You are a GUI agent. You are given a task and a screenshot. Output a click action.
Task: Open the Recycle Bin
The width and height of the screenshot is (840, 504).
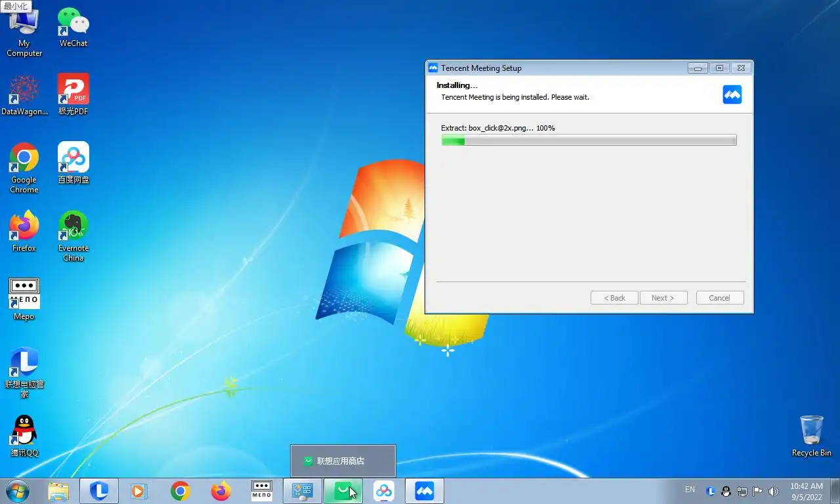(812, 436)
